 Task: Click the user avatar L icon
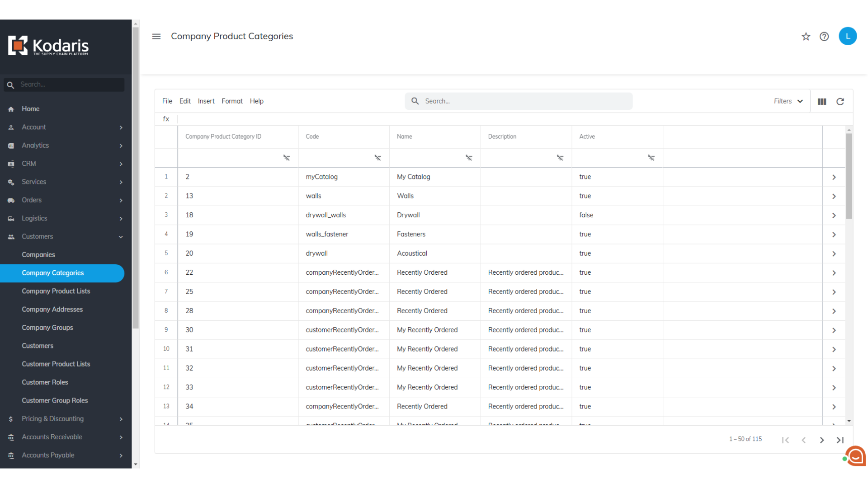(x=848, y=36)
